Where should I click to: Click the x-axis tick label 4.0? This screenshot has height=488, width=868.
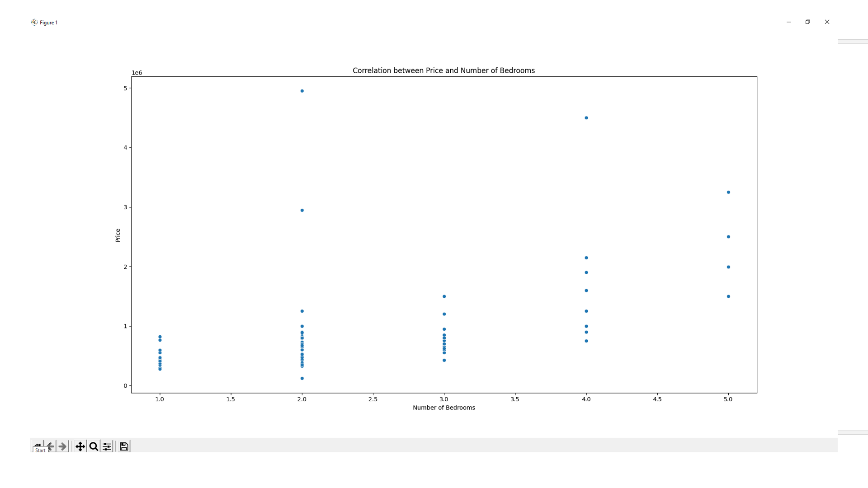[586, 399]
